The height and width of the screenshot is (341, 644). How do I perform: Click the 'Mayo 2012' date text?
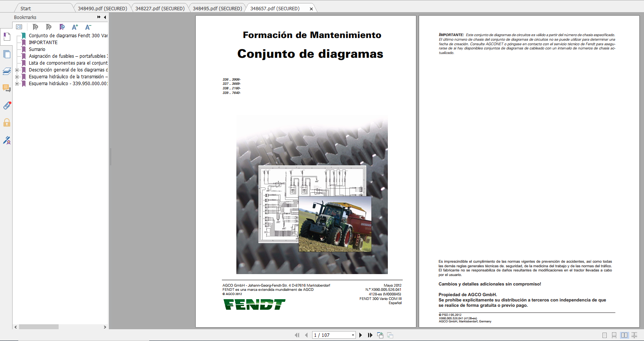(x=392, y=285)
